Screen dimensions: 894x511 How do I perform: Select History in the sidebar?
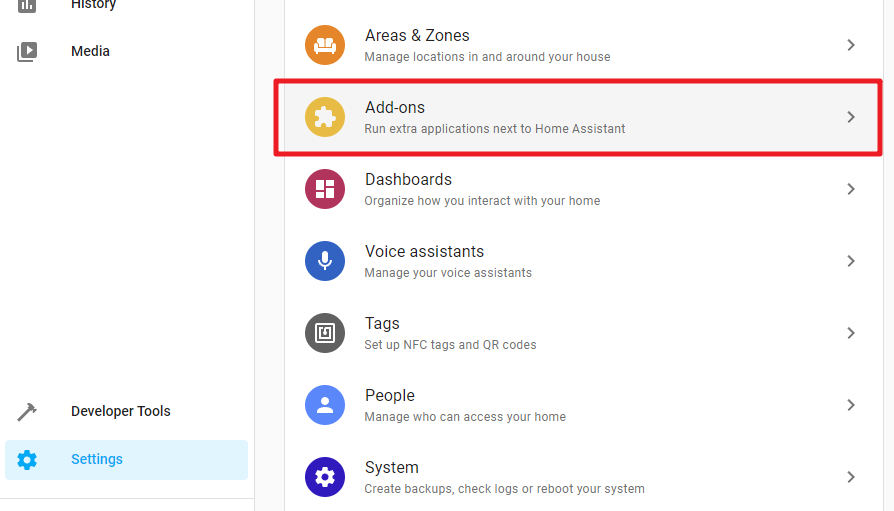tap(94, 5)
